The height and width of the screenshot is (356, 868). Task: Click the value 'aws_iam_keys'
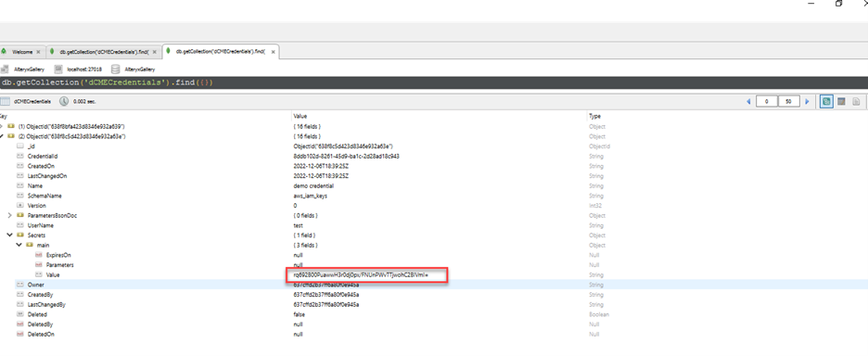pyautogui.click(x=311, y=196)
